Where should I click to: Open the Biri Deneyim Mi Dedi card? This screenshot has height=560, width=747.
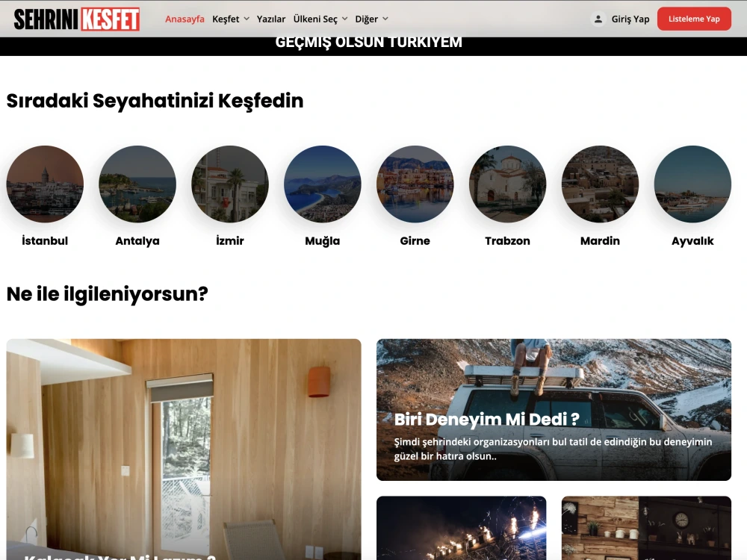pos(554,409)
